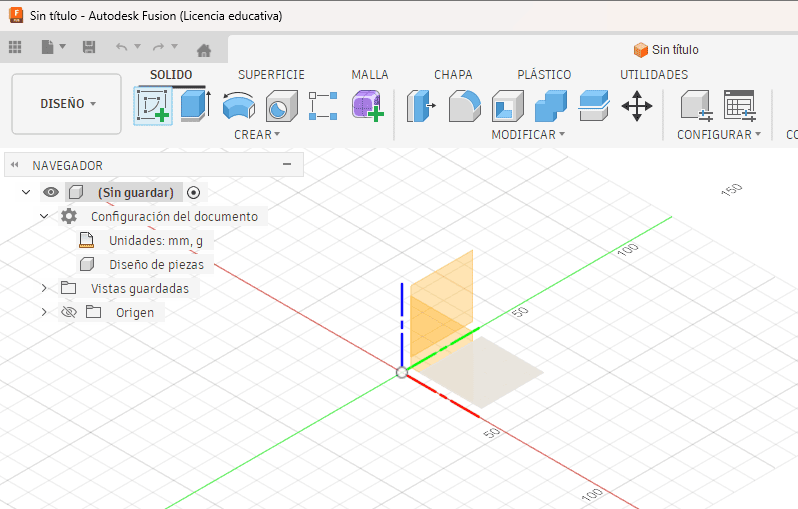Open the File menu dropdown arrow

pyautogui.click(x=63, y=47)
